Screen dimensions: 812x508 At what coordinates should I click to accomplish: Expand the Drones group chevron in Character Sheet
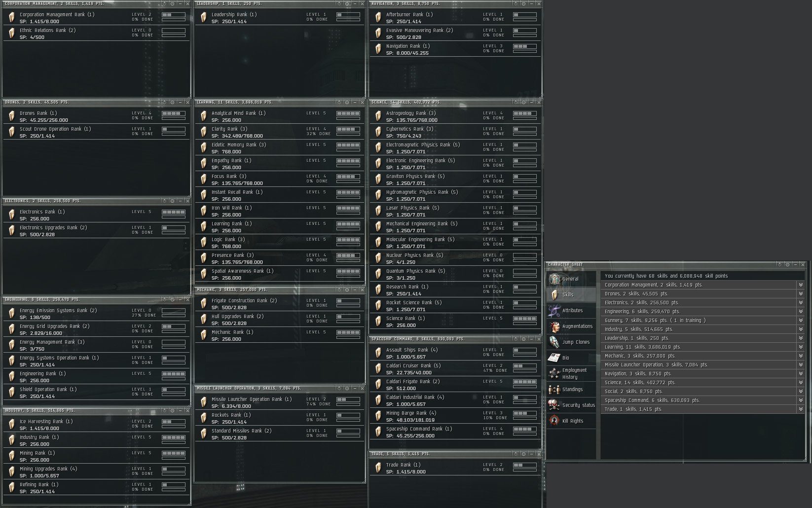point(801,294)
